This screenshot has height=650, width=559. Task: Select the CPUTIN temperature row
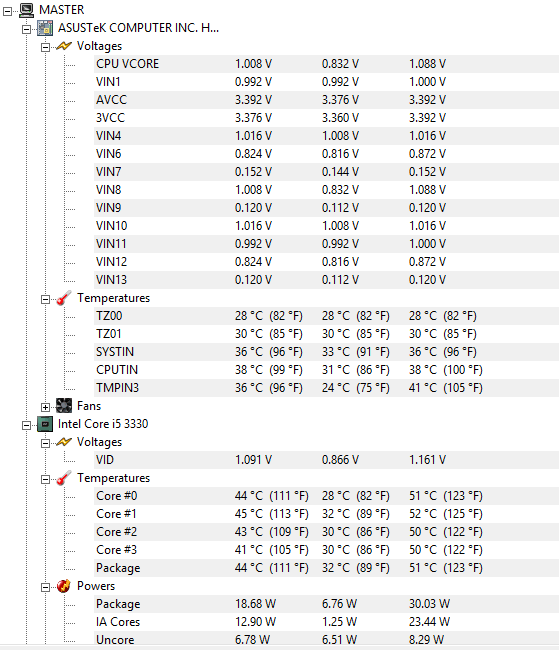pyautogui.click(x=326, y=370)
